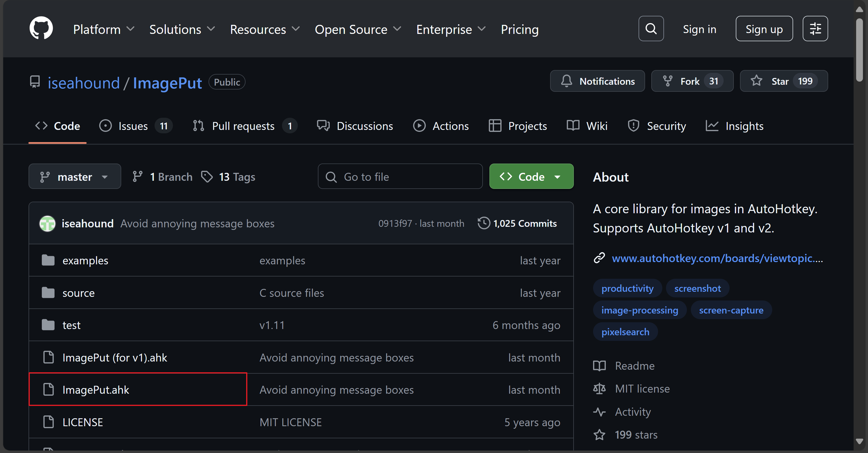The image size is (868, 453).
Task: Click the source folder icon
Action: coord(48,293)
